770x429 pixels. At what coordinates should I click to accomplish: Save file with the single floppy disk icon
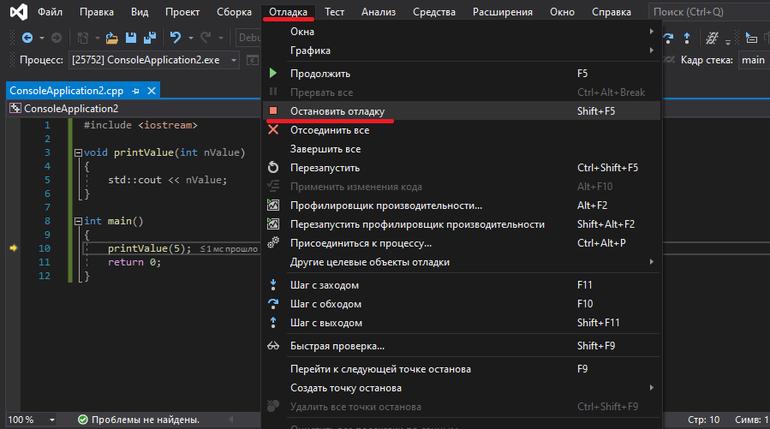pyautogui.click(x=131, y=37)
